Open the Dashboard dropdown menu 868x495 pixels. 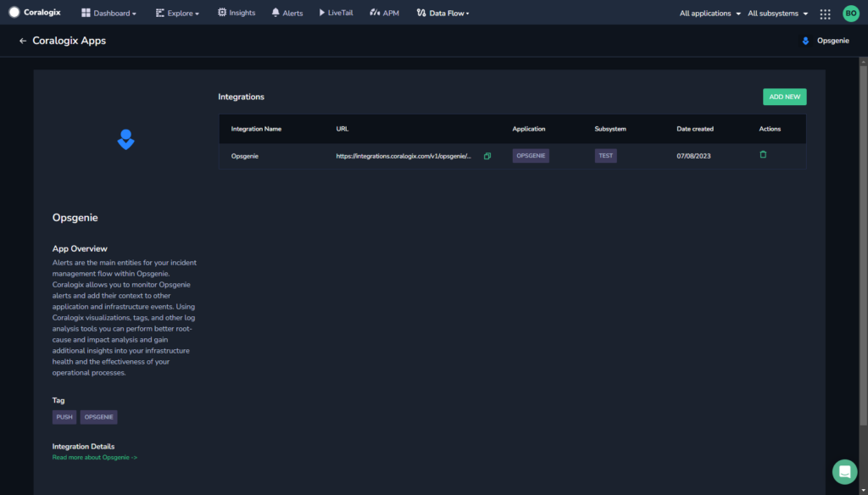[x=108, y=13]
